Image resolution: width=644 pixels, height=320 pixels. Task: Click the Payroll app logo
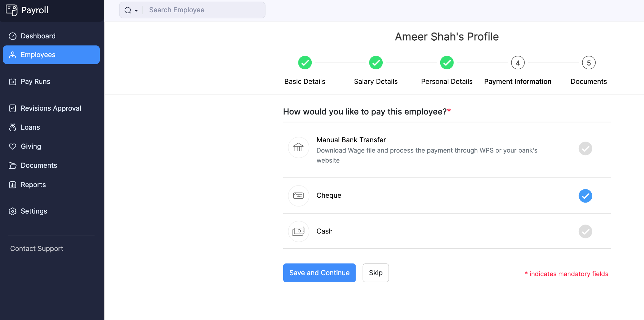[x=12, y=10]
